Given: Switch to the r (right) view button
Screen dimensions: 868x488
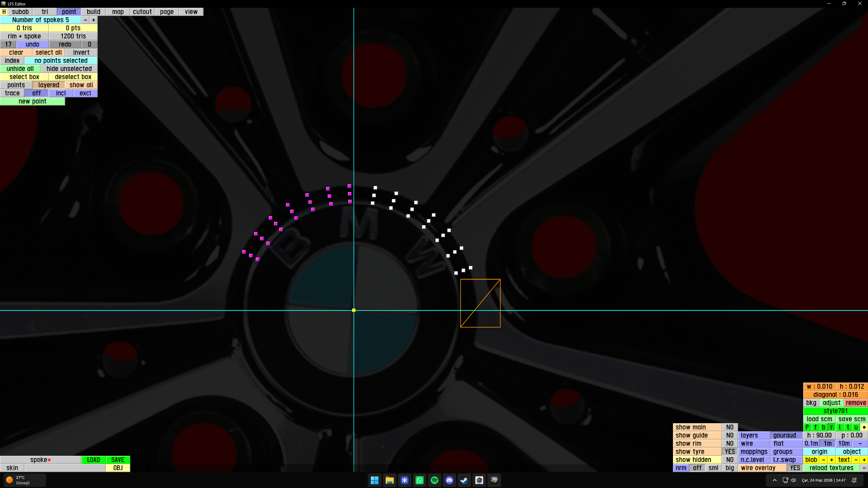Looking at the screenshot, I should point(832,427).
